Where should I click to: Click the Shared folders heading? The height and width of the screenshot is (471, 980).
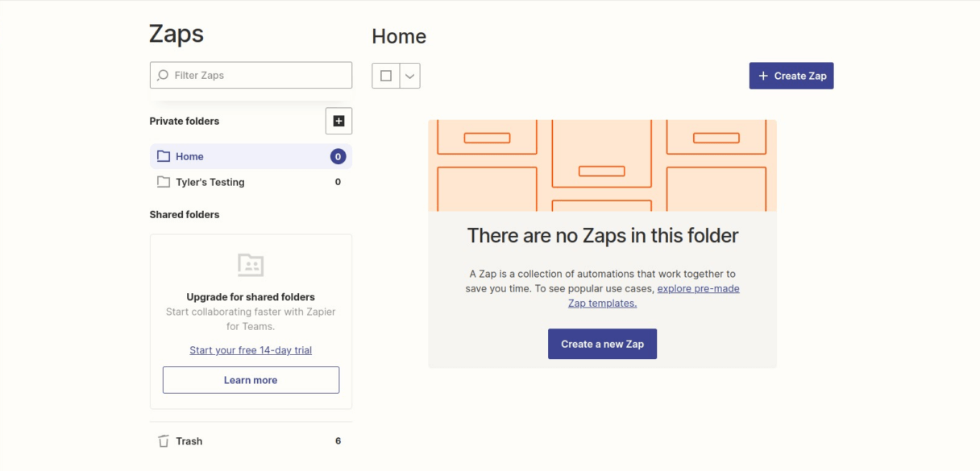(x=185, y=214)
